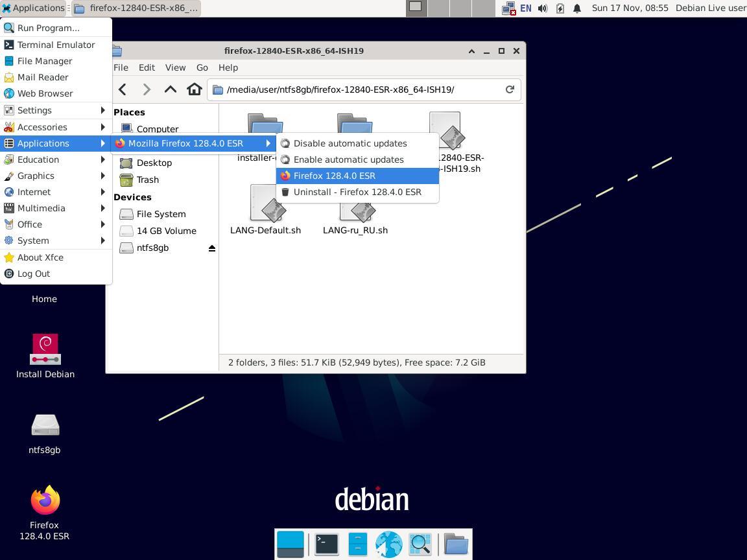Open notifications bell icon
This screenshot has height=560, width=747.
click(x=577, y=8)
